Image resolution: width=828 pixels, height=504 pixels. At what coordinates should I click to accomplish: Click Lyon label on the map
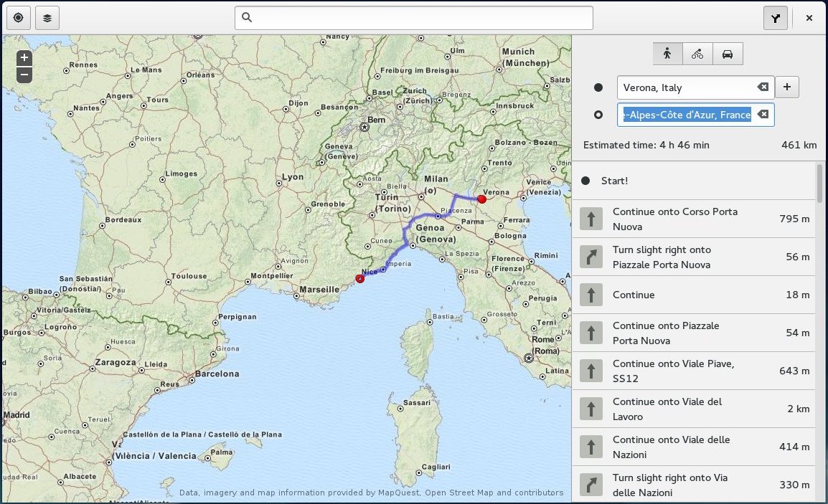click(293, 177)
